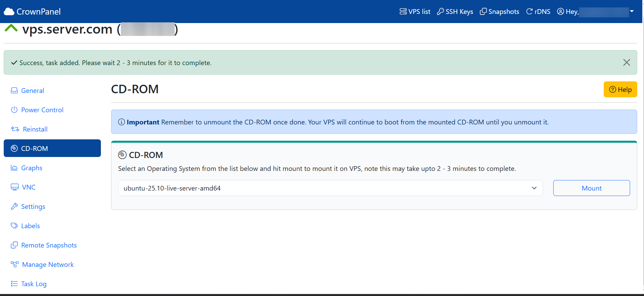This screenshot has height=296, width=644.
Task: Click the Settings wrench icon
Action: pyautogui.click(x=14, y=206)
